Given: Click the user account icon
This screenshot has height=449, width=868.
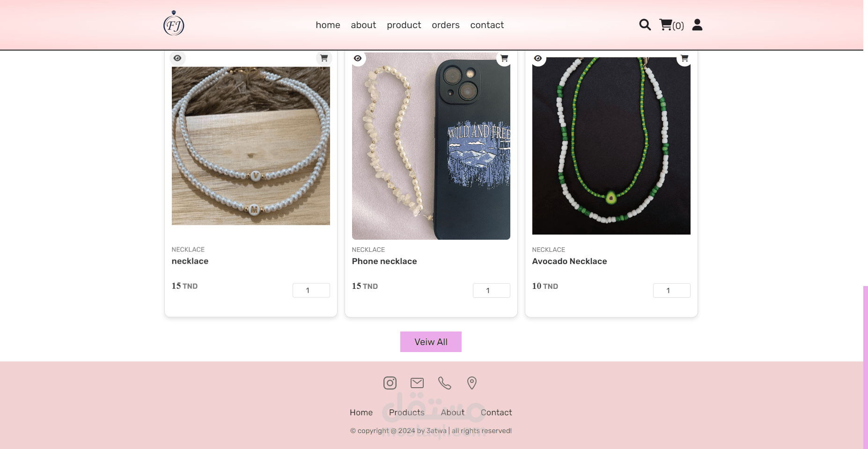Looking at the screenshot, I should click(x=697, y=25).
